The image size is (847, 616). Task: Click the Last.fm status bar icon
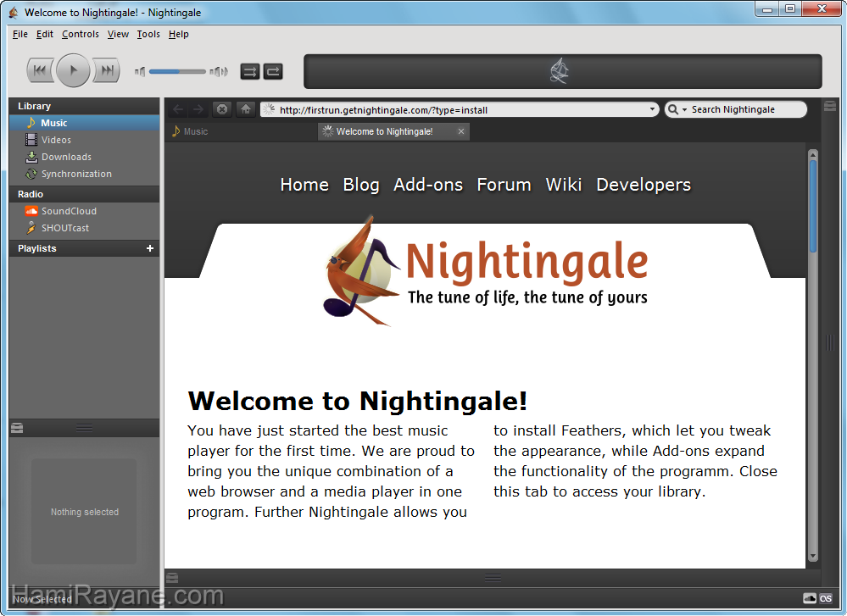pyautogui.click(x=826, y=598)
